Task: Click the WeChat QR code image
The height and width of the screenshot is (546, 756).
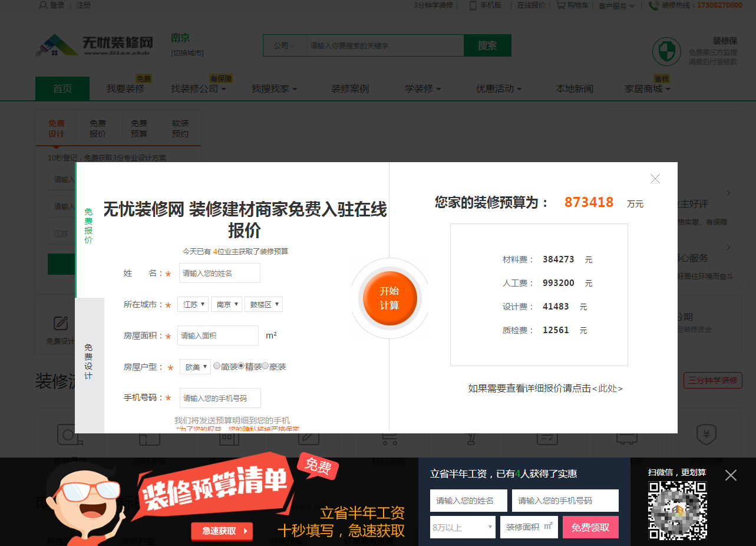Action: point(677,510)
